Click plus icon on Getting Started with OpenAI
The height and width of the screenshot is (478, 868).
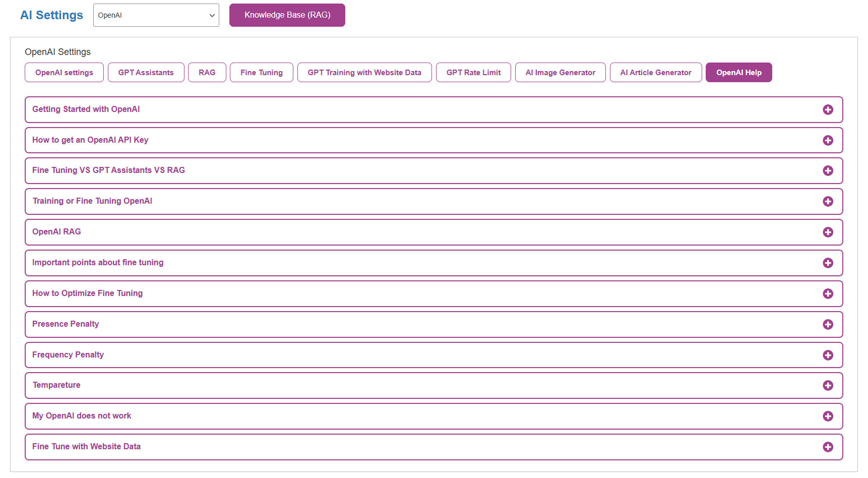point(828,110)
